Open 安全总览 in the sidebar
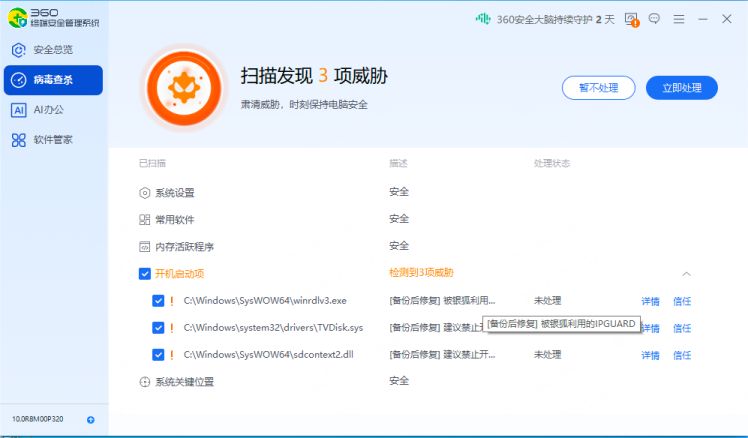748x438 pixels. [53, 50]
